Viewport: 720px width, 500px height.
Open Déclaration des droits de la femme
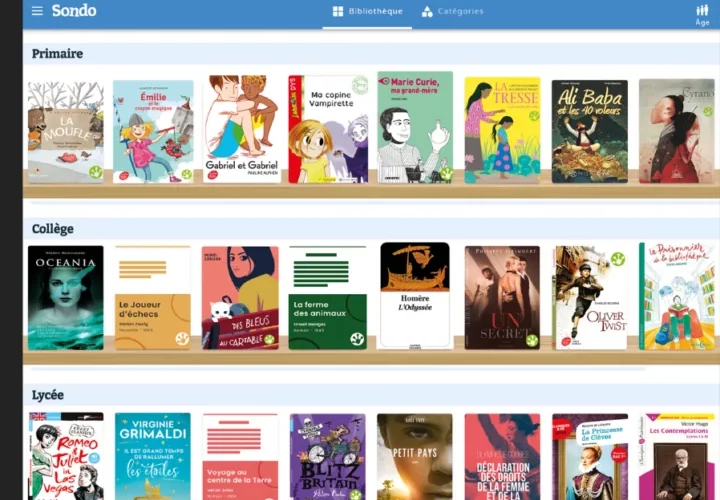pyautogui.click(x=502, y=457)
